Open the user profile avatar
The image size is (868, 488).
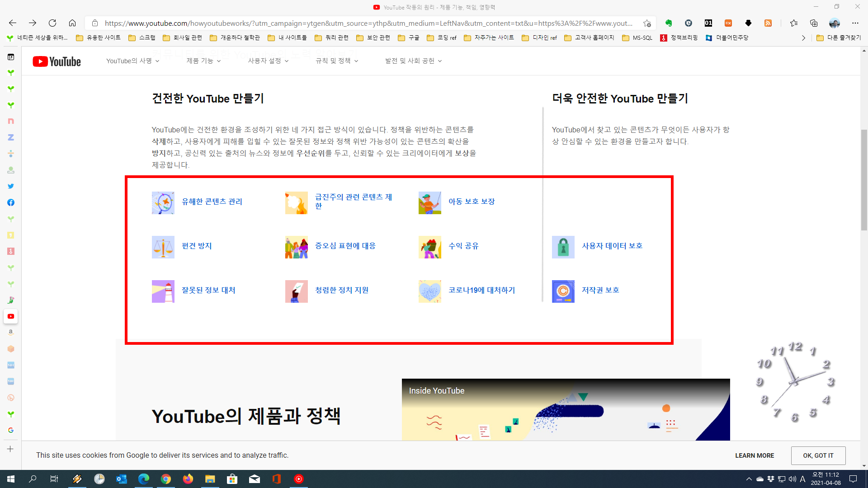[835, 23]
